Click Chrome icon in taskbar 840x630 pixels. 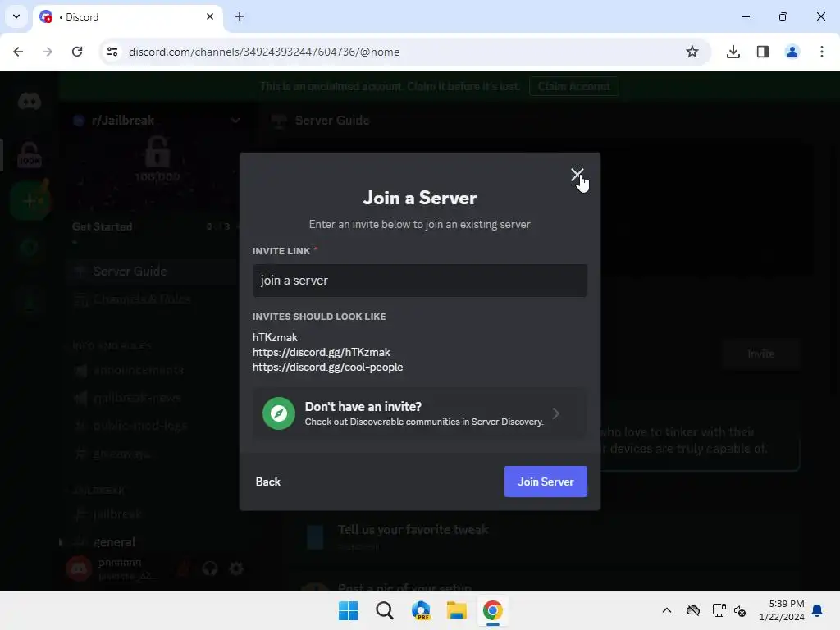(493, 610)
